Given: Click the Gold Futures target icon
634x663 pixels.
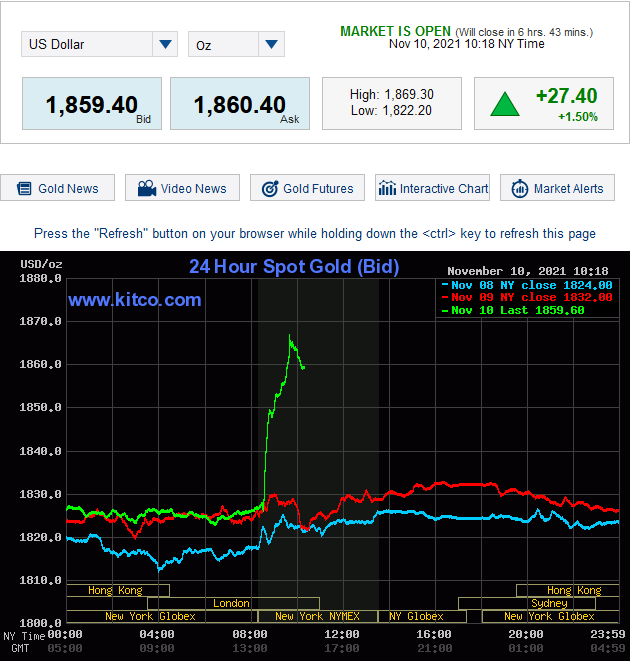Looking at the screenshot, I should 270,189.
